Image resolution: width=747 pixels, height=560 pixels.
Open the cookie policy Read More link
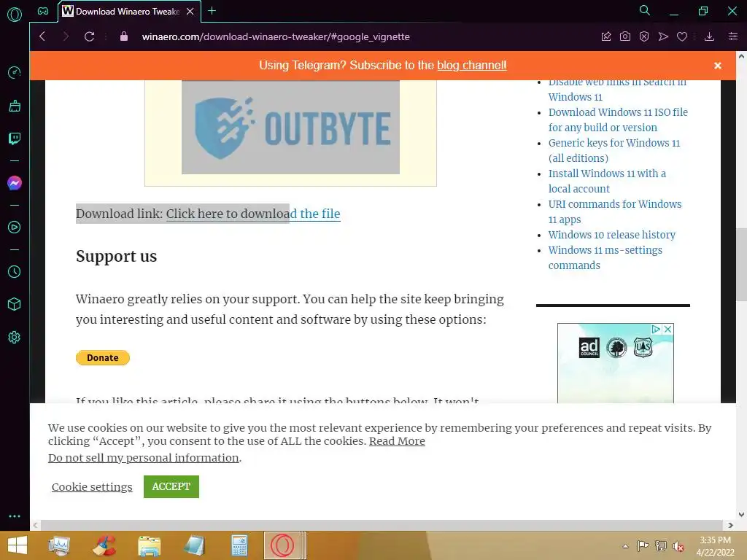tap(397, 441)
